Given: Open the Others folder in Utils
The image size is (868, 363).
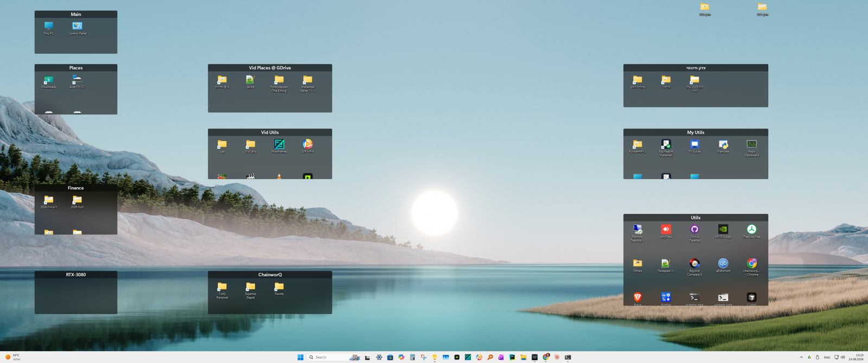Looking at the screenshot, I should click(637, 265).
